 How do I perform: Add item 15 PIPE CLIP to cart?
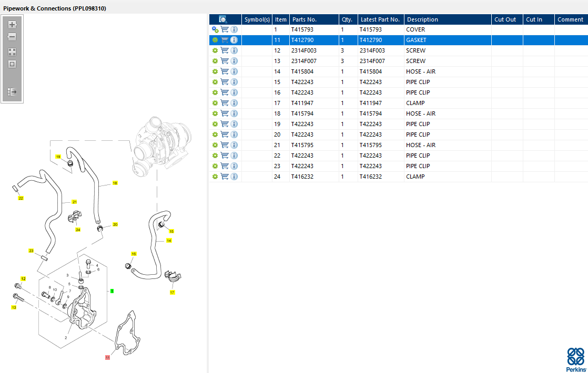(x=225, y=81)
